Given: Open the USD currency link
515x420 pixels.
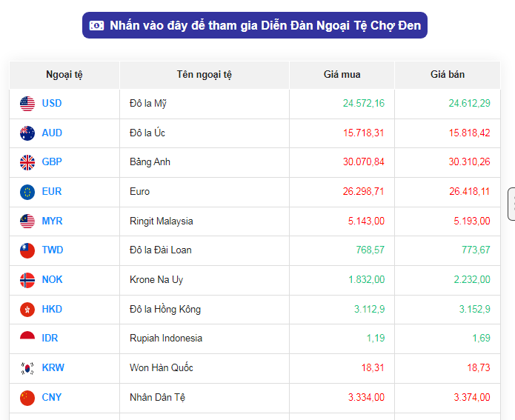Looking at the screenshot, I should 52,104.
